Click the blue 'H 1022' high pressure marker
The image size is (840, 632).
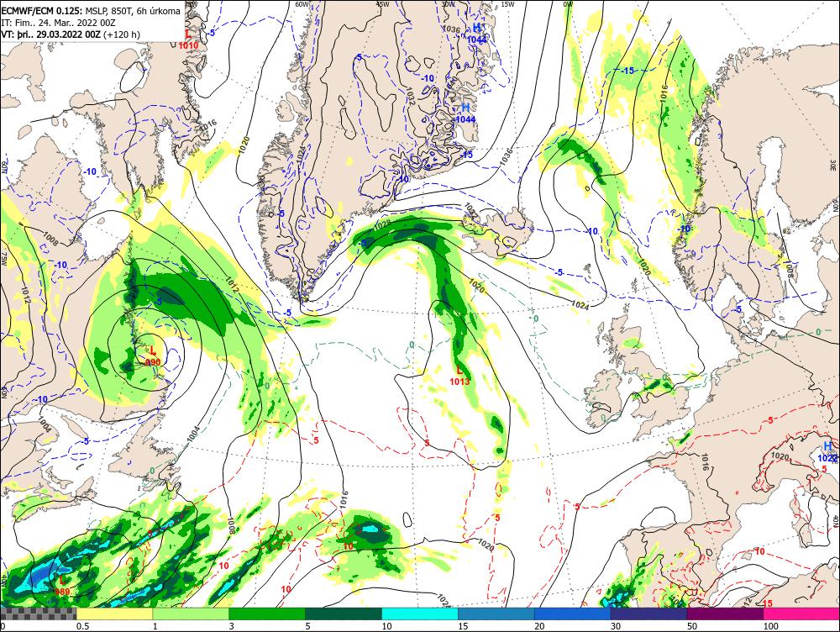827,451
